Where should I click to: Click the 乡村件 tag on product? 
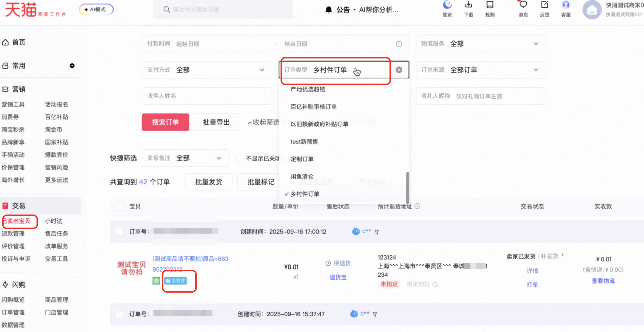[176, 281]
